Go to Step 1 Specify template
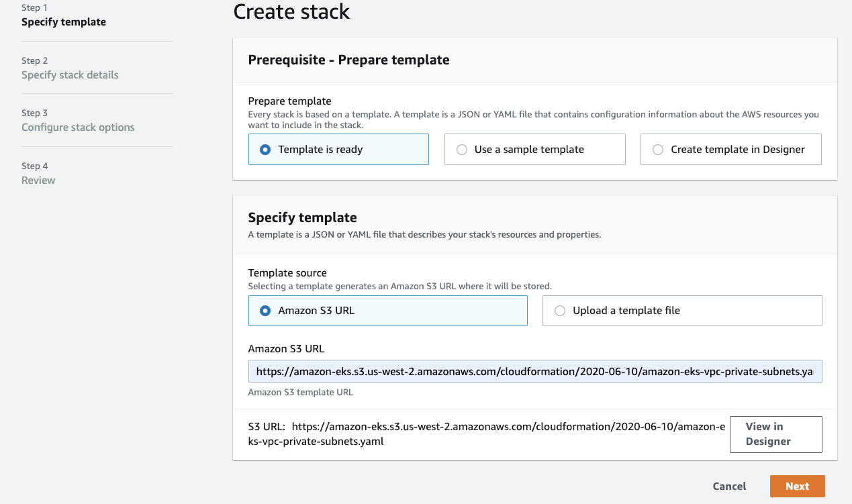 (64, 22)
